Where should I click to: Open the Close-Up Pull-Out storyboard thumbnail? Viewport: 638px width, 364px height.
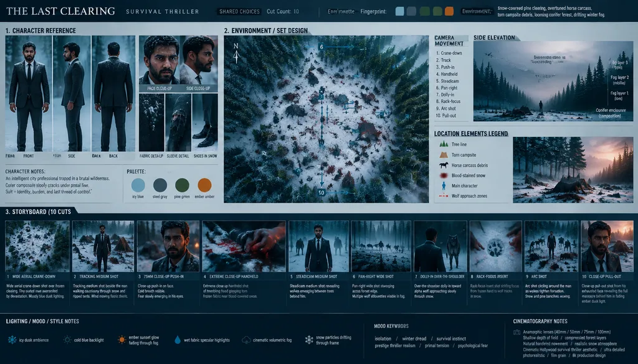pyautogui.click(x=607, y=246)
